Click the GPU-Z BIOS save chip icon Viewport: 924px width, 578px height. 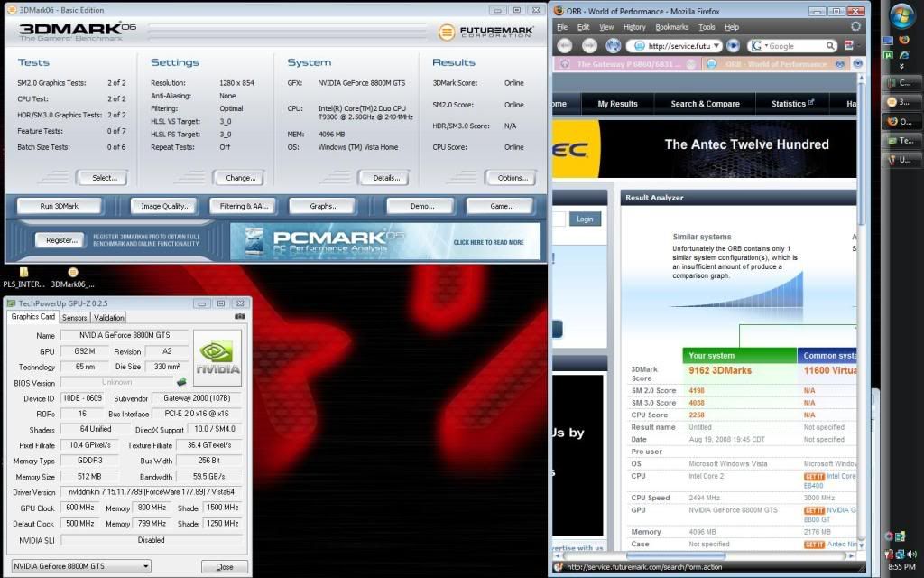pyautogui.click(x=181, y=382)
